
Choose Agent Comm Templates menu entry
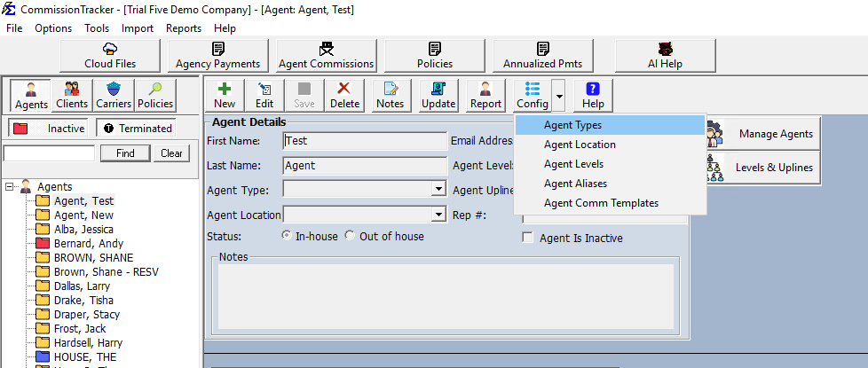click(610, 203)
